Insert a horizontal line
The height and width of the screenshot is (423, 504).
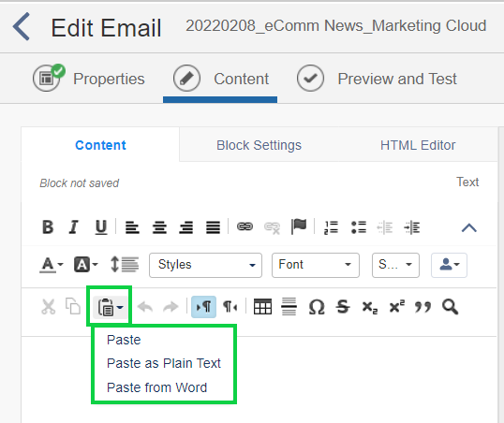tap(289, 307)
